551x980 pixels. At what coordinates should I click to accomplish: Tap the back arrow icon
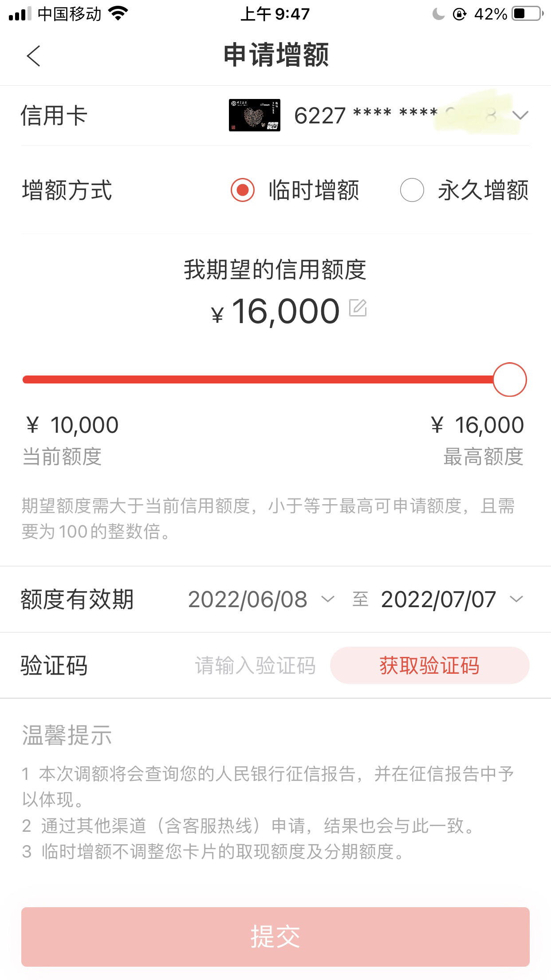click(x=33, y=56)
